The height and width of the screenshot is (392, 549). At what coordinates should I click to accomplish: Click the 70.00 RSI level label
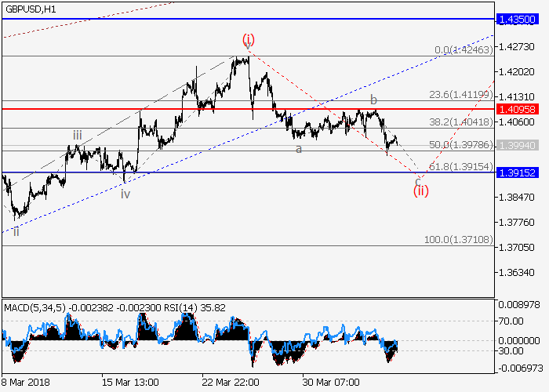point(511,321)
